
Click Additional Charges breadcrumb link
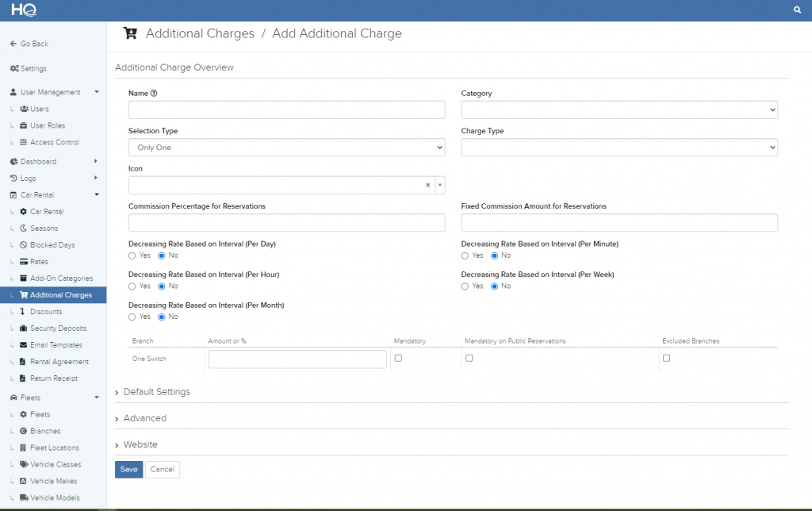pos(200,33)
